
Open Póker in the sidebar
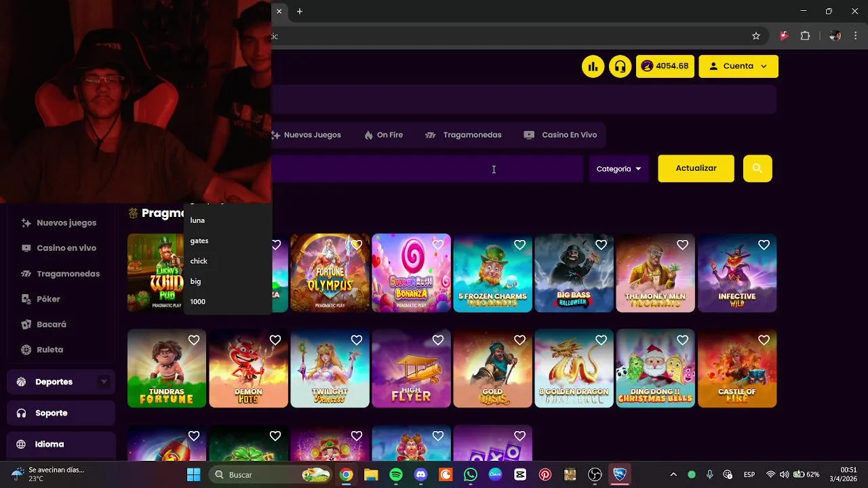coord(48,299)
